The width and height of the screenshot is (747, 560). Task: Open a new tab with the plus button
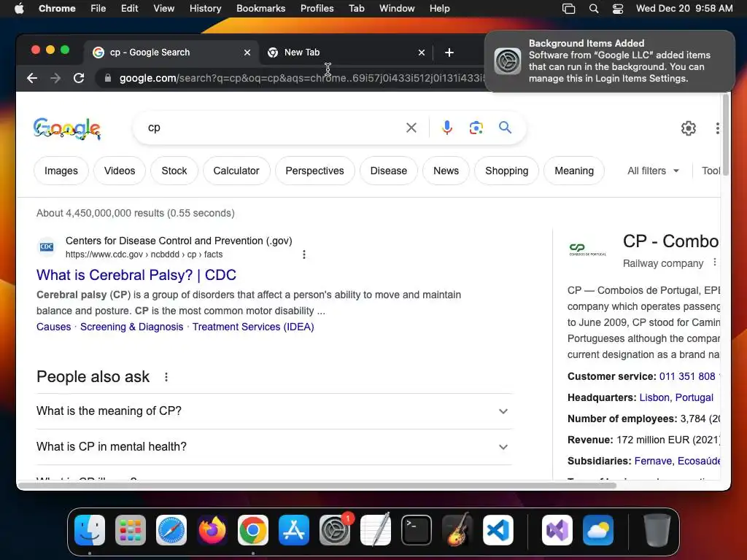449,52
